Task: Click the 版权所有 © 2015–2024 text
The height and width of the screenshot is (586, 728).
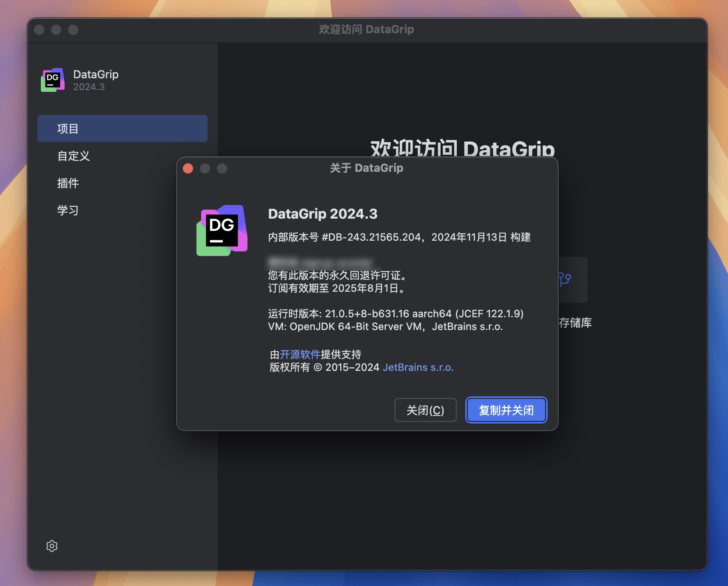Action: point(324,367)
